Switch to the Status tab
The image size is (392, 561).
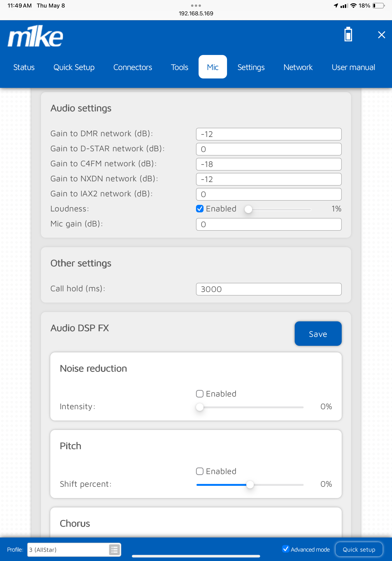24,67
